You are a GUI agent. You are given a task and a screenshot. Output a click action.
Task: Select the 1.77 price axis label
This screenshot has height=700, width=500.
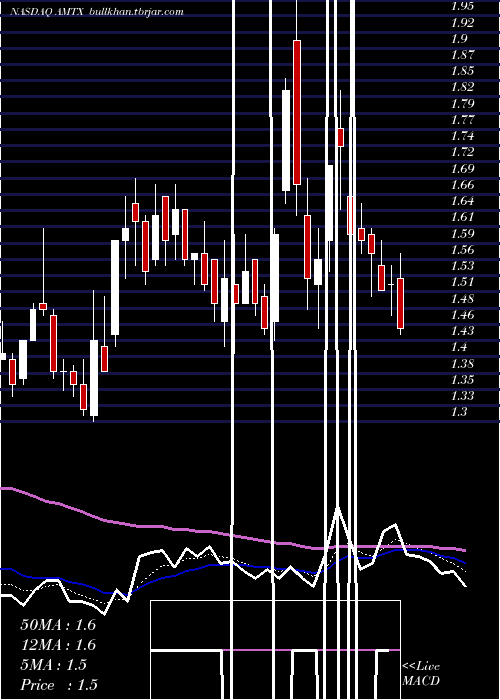tap(462, 120)
